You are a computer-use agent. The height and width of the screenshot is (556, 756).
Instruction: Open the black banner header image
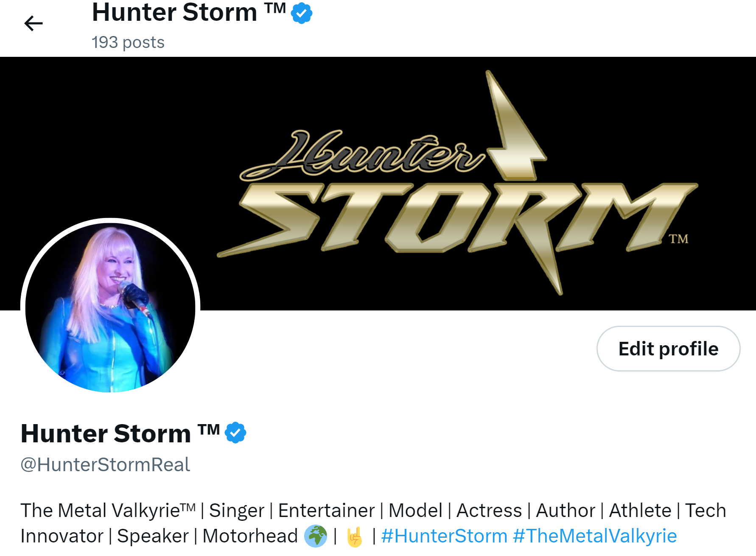378,184
